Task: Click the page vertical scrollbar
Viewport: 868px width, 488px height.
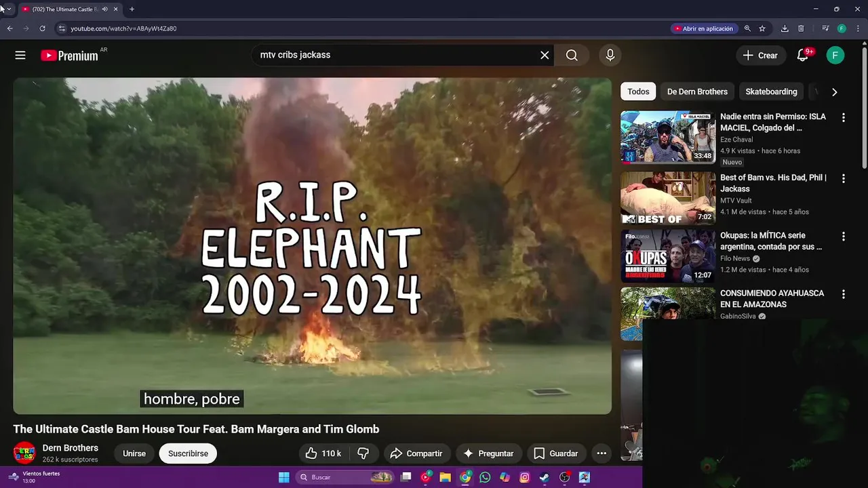Action: 864,108
